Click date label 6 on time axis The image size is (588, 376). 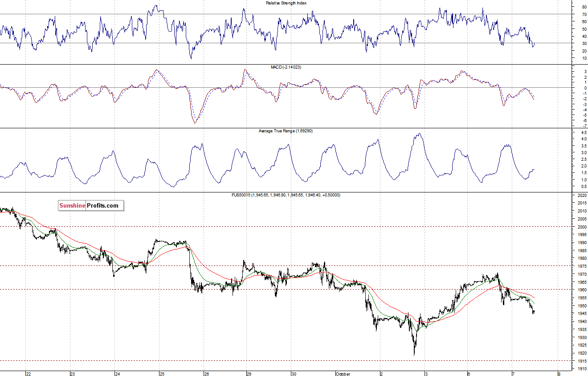[x=469, y=373]
